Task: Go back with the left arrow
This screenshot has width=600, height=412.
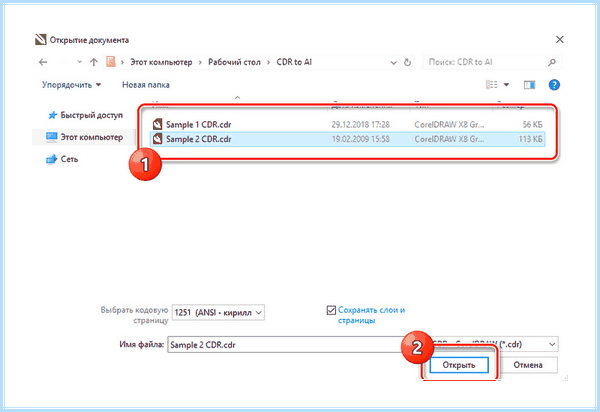Action: click(x=43, y=62)
